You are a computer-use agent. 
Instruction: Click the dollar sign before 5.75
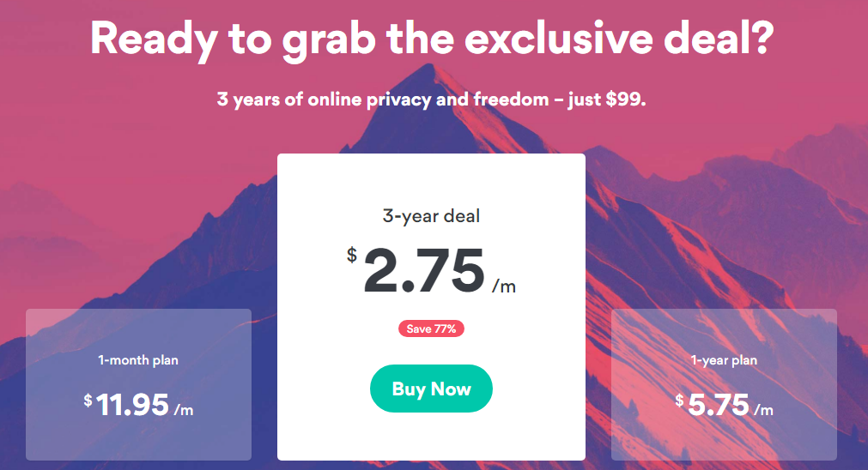680,400
